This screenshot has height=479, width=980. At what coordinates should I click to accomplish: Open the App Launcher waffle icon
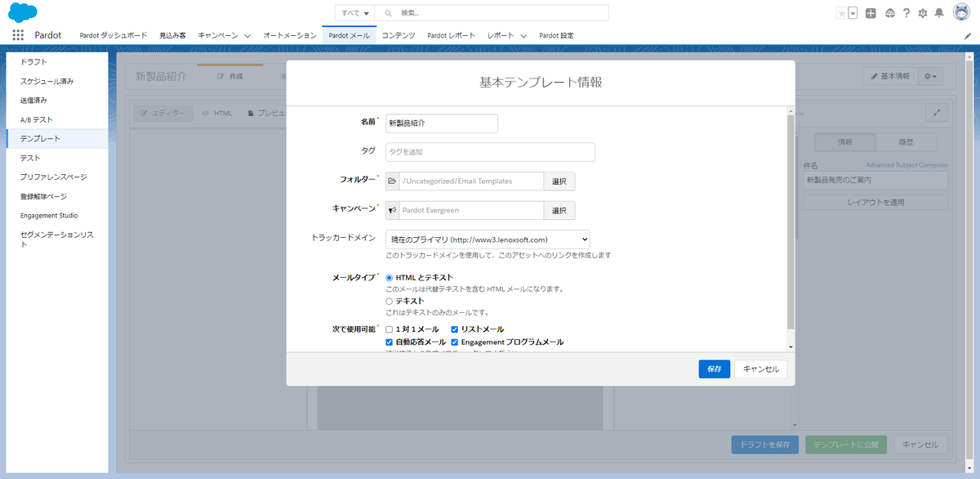click(18, 35)
